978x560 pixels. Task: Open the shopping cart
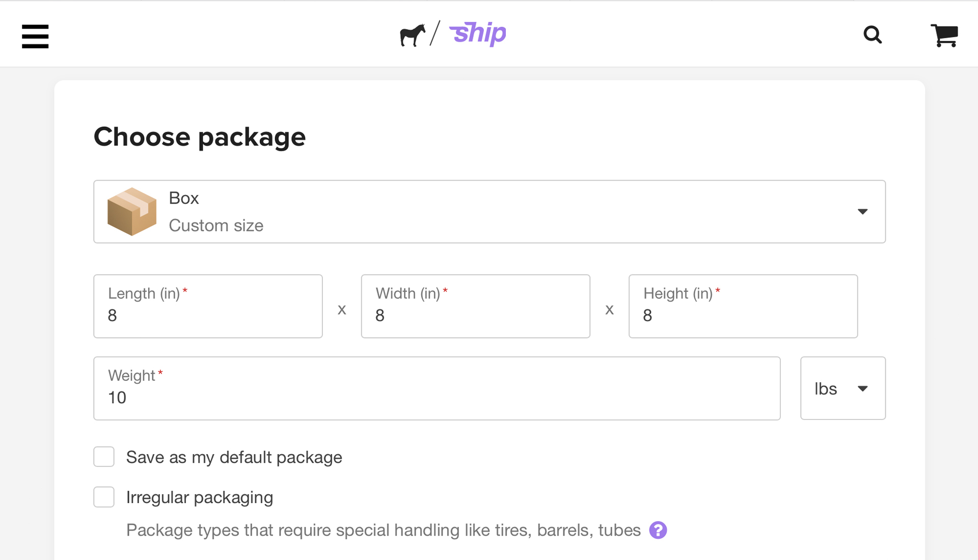coord(944,35)
